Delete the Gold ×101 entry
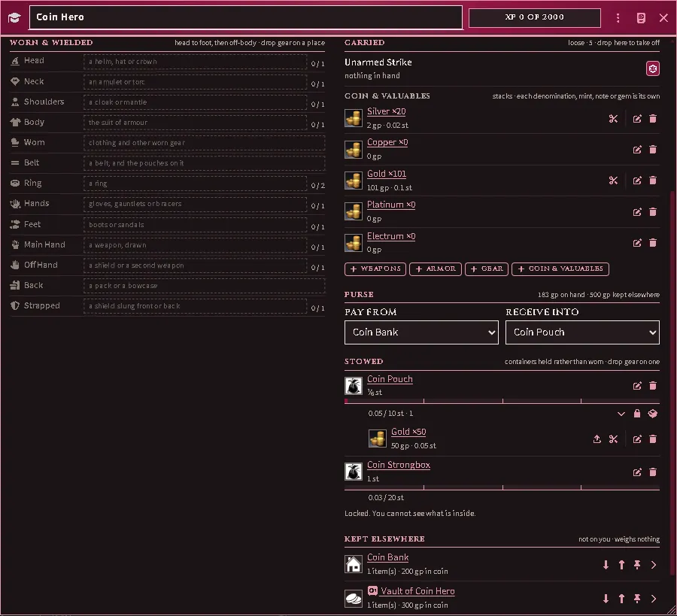Image resolution: width=677 pixels, height=616 pixels. (x=653, y=181)
